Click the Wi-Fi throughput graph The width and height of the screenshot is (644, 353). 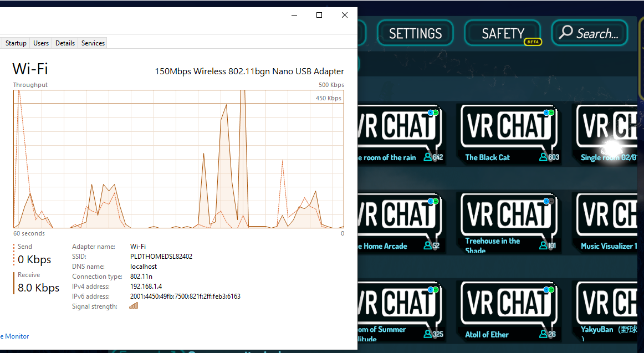(178, 159)
